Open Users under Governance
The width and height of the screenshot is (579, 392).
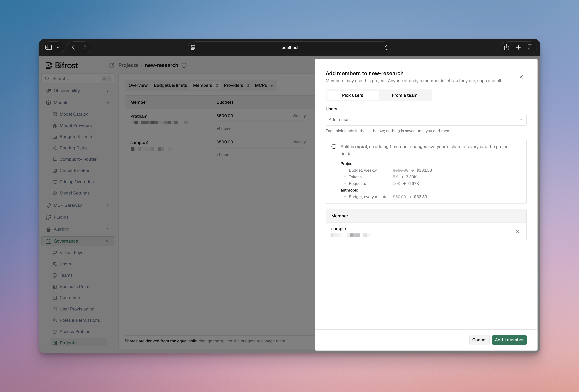[65, 264]
